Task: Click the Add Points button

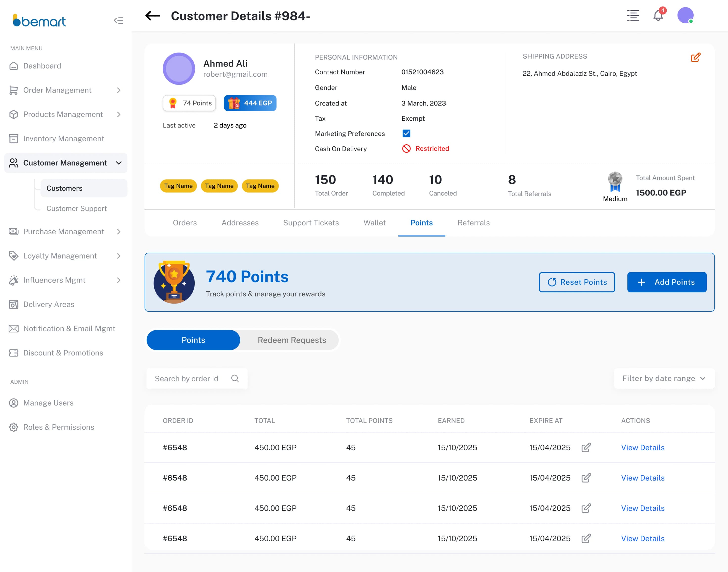Action: tap(667, 282)
